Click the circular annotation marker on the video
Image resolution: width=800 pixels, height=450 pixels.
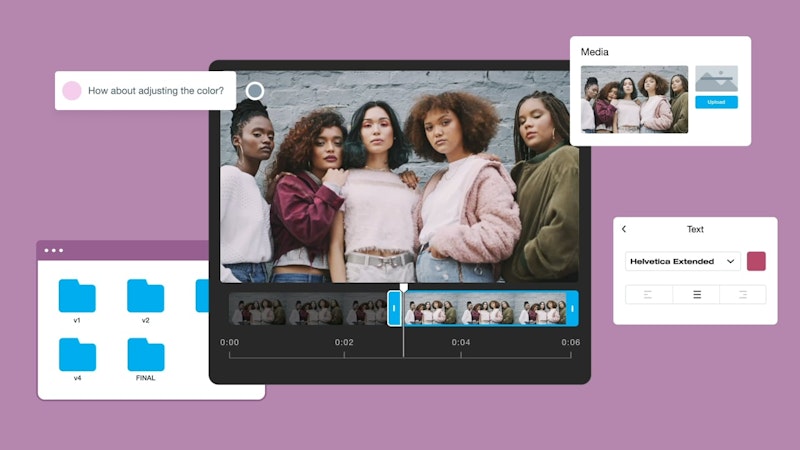tap(255, 91)
